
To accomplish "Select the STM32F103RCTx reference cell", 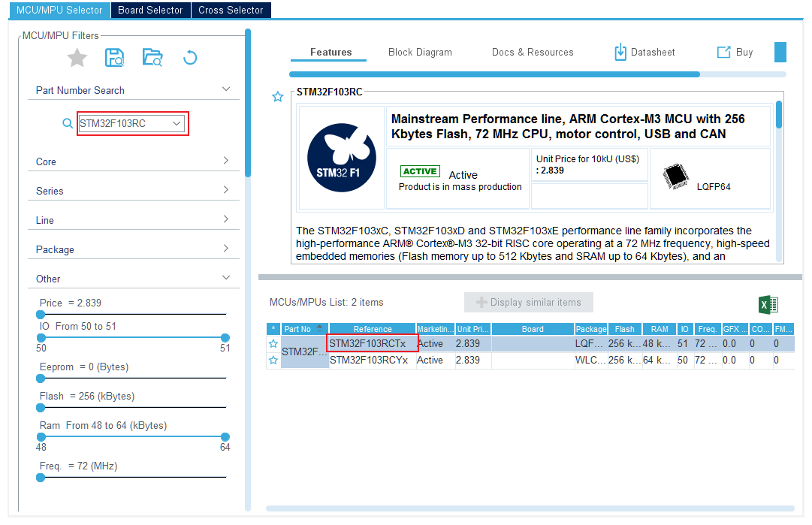I will pos(373,343).
